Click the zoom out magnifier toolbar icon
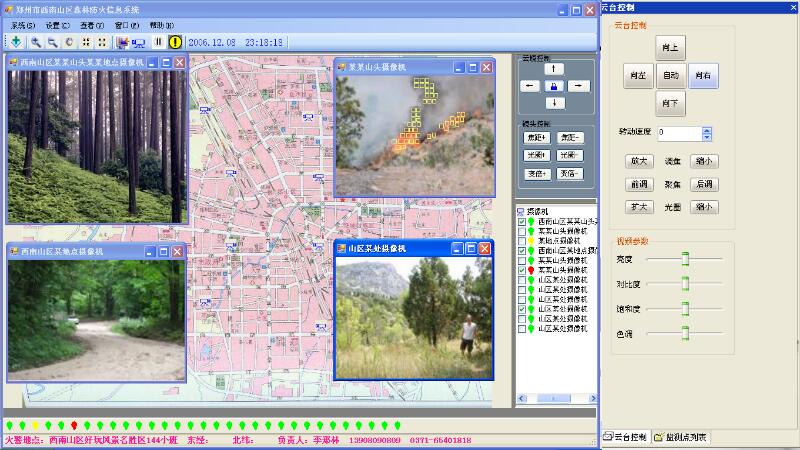This screenshot has width=800, height=450. pos(52,42)
